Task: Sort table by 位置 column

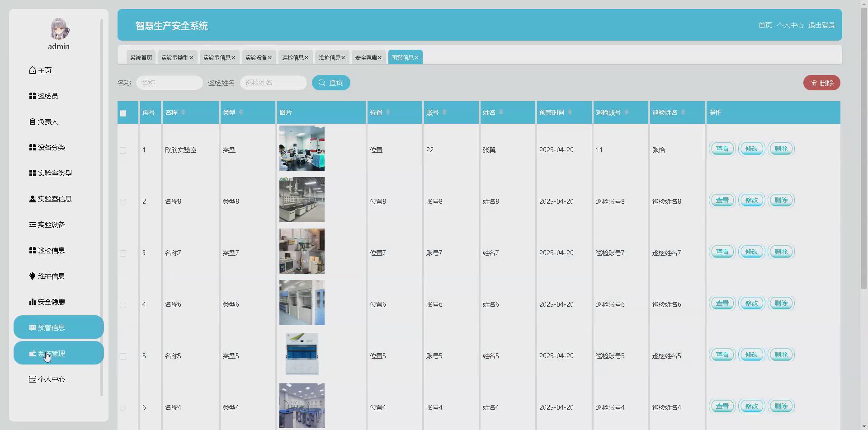Action: point(388,112)
